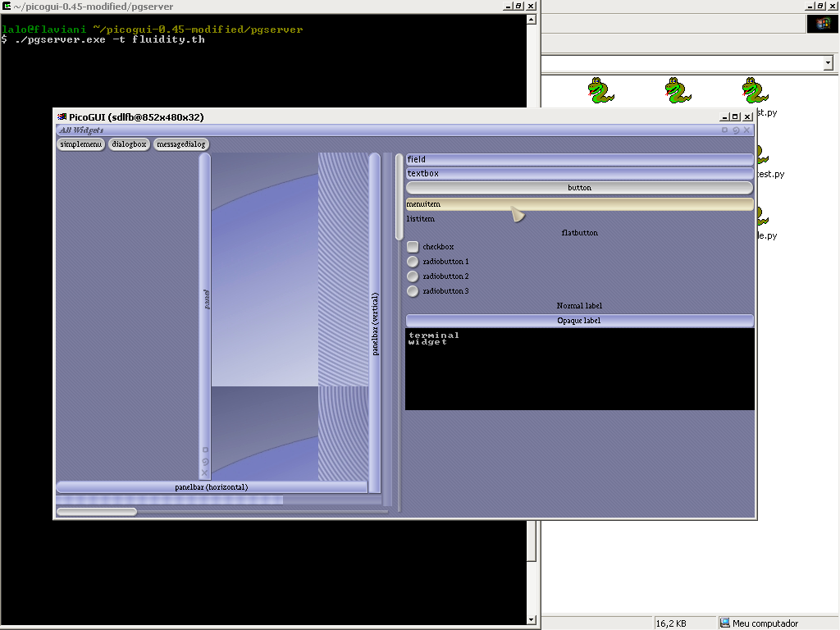The height and width of the screenshot is (630, 840).
Task: Click the panelbar (horizontal) bar
Action: [212, 487]
